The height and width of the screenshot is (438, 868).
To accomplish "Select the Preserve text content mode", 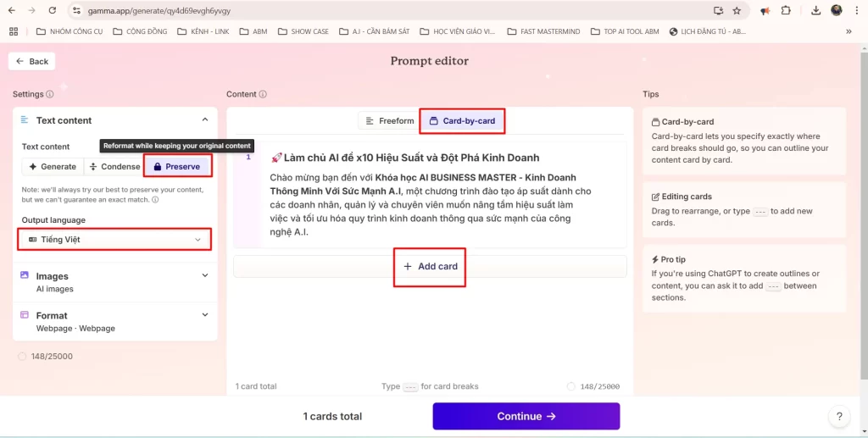I will [x=177, y=167].
